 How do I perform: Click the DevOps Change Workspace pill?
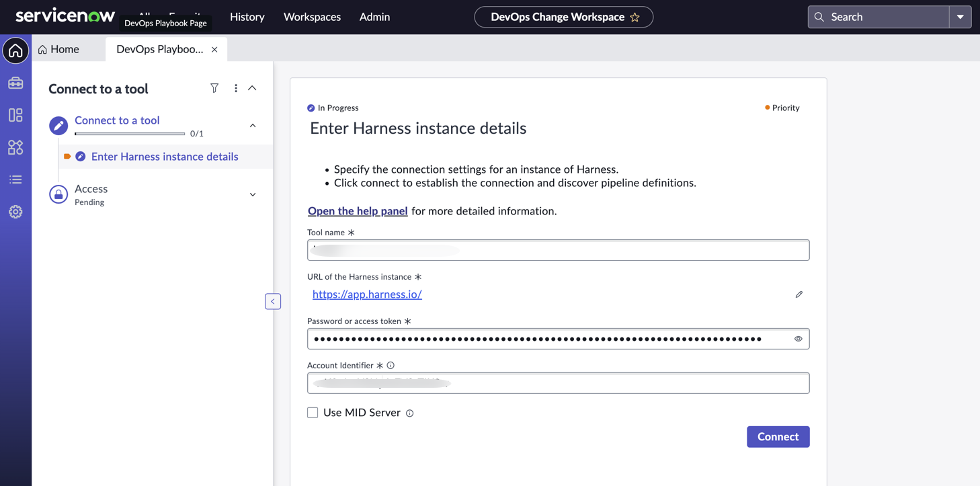tap(563, 17)
